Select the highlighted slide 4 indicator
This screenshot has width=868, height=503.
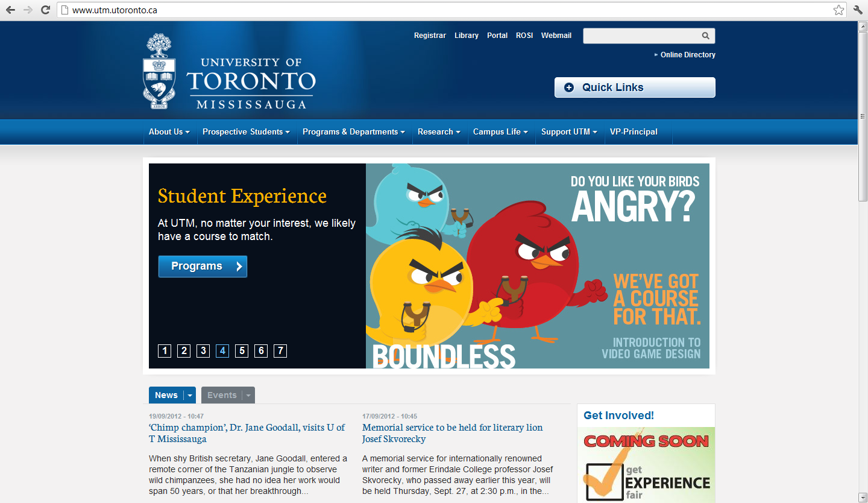(x=222, y=350)
